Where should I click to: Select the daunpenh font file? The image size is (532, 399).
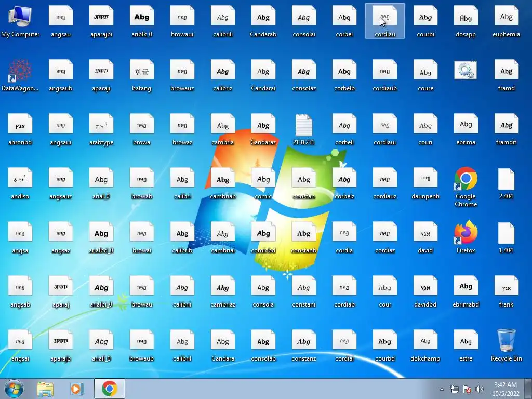[425, 183]
